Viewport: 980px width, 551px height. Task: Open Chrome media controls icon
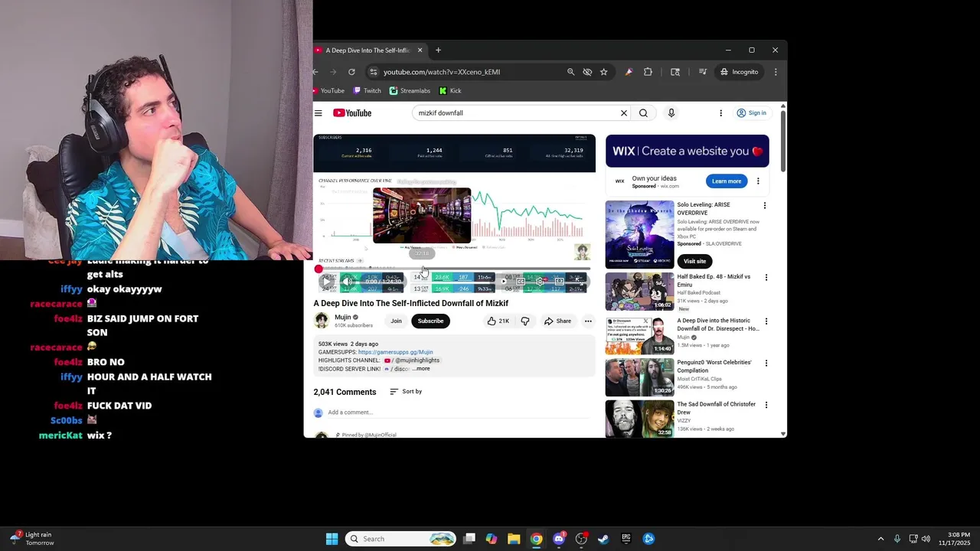click(702, 72)
